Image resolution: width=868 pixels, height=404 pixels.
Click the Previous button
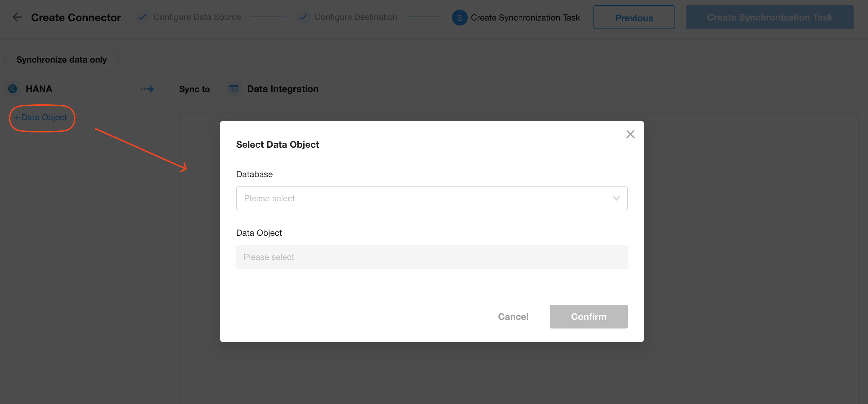click(x=634, y=18)
